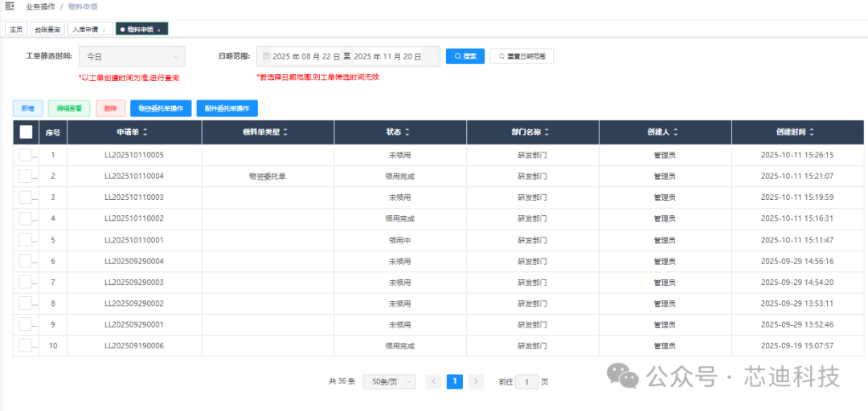Close the 入库申请 tab with its x
This screenshot has height=411, width=868.
(x=104, y=30)
